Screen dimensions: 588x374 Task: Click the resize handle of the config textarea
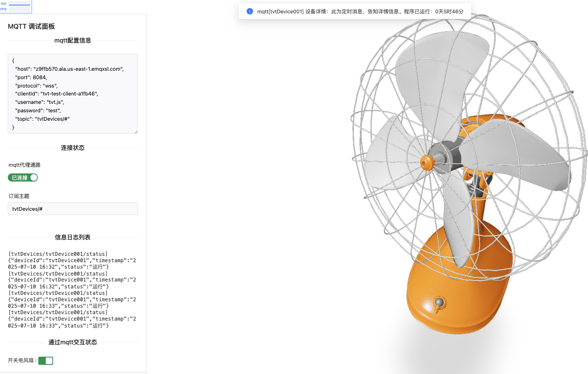(x=135, y=131)
